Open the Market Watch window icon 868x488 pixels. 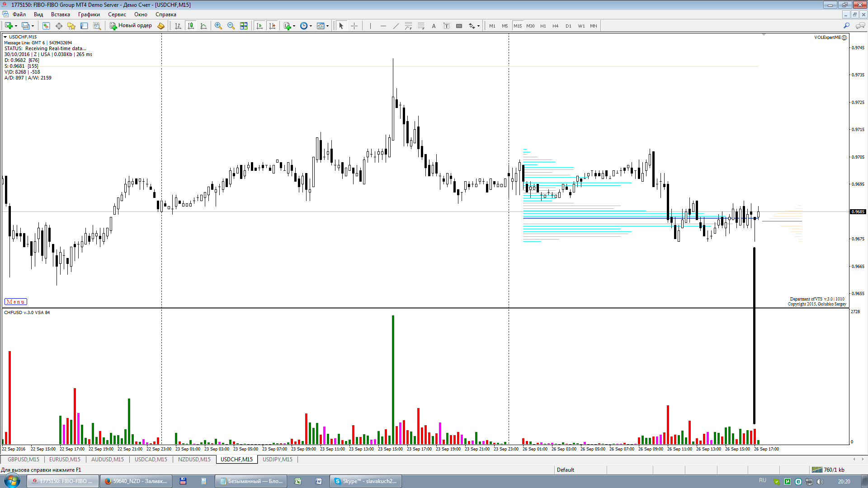pos(46,26)
